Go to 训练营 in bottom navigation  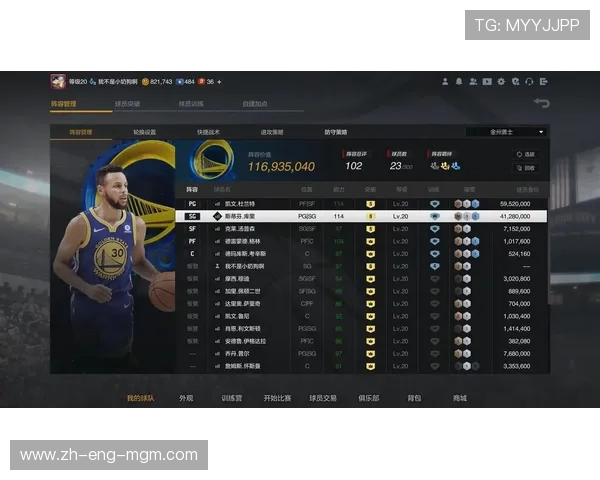coord(232,398)
